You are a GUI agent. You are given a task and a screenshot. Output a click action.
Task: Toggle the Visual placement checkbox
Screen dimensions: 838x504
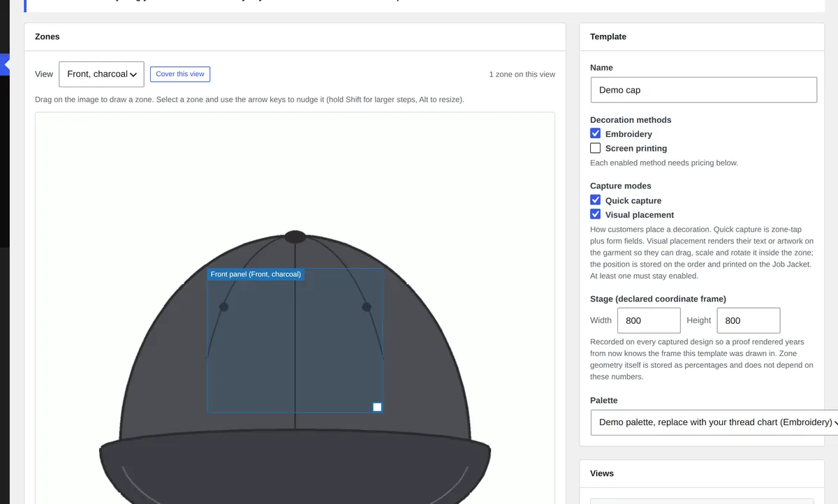point(596,215)
